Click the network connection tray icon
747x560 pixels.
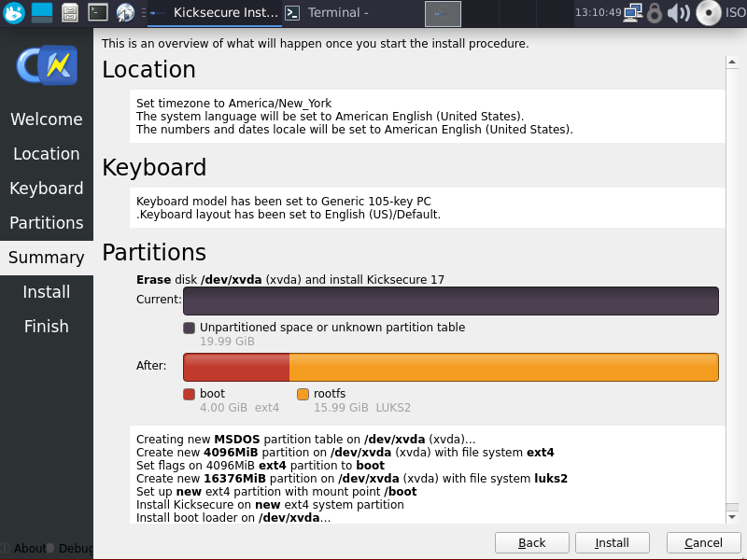[x=633, y=12]
